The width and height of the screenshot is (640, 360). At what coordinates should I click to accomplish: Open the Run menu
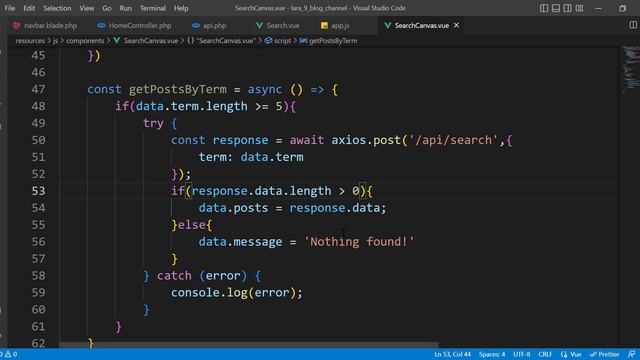tap(126, 8)
